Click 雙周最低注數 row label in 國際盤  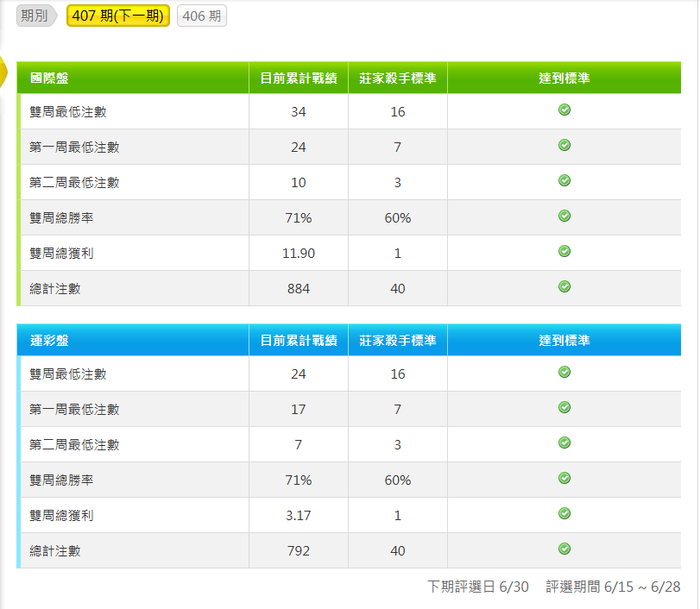68,111
